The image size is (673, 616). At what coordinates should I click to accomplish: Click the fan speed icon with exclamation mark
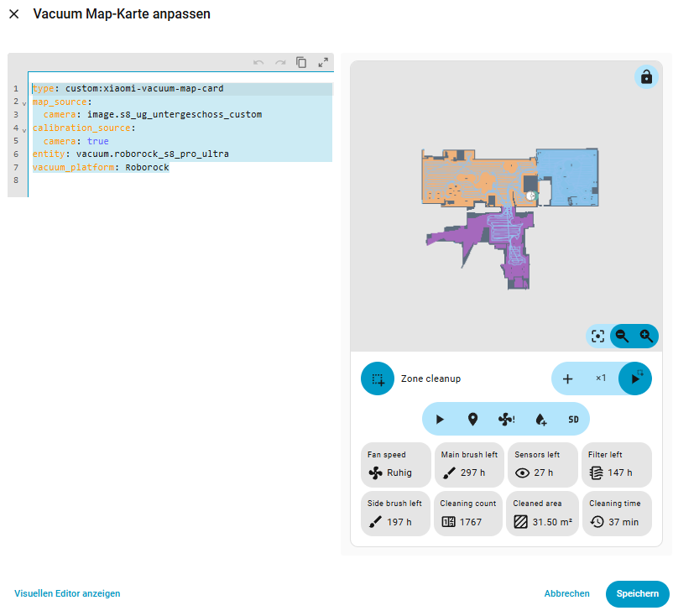[x=506, y=419]
